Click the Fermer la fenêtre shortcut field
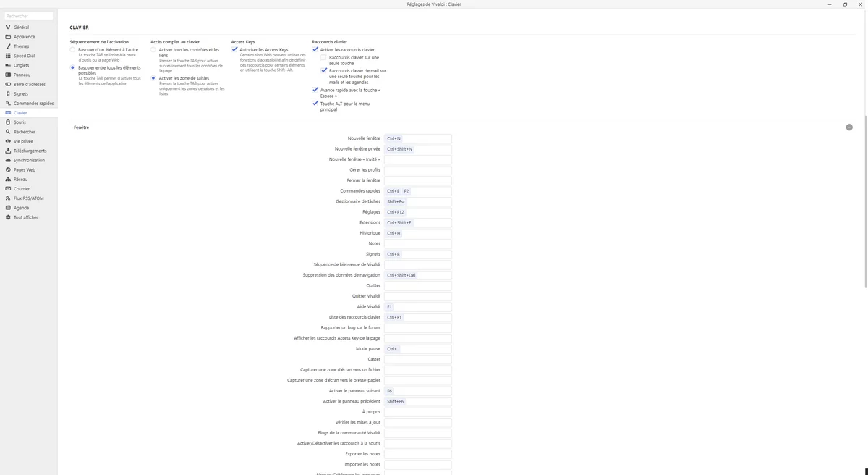Viewport: 868px width, 475px height. point(418,180)
